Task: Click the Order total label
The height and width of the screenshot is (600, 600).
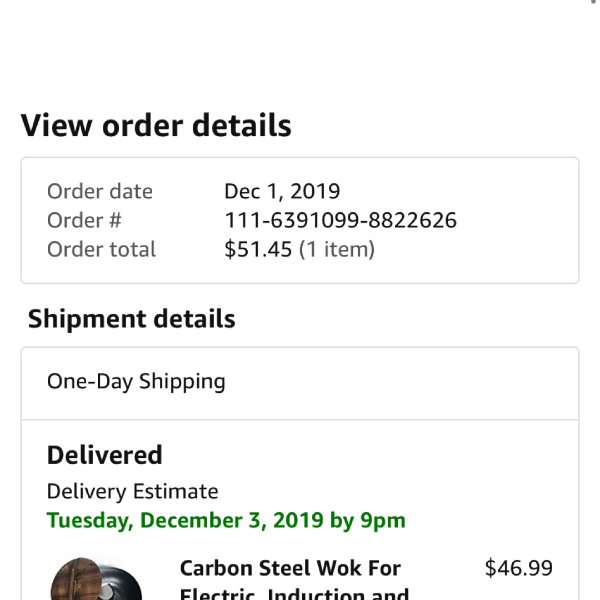Action: tap(101, 249)
